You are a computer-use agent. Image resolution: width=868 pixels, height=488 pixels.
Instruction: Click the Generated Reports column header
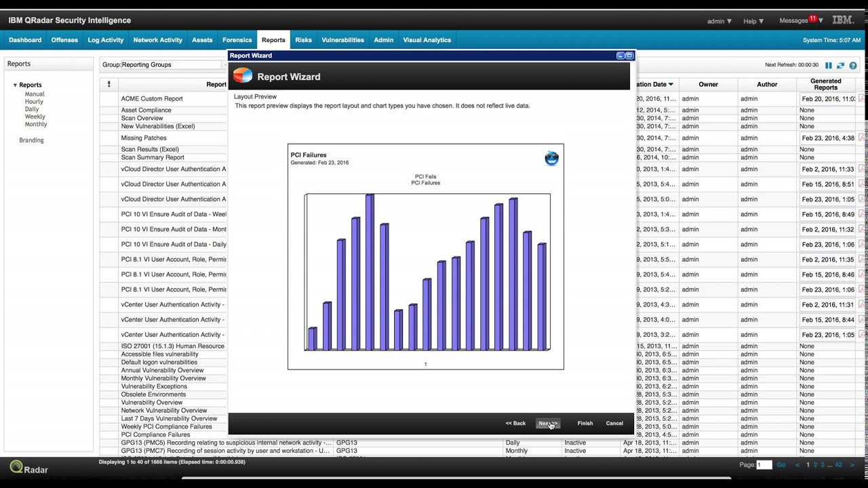tap(826, 84)
